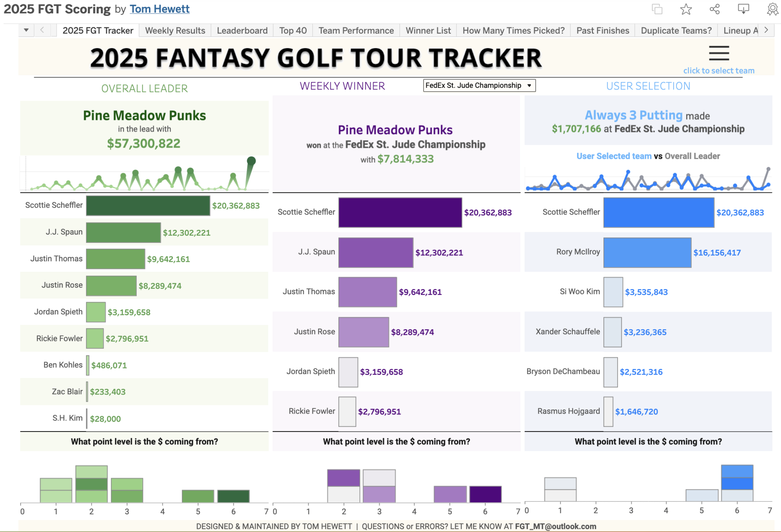Switch to the Weekly Results tab
Image resolution: width=781 pixels, height=532 pixels.
pos(175,31)
